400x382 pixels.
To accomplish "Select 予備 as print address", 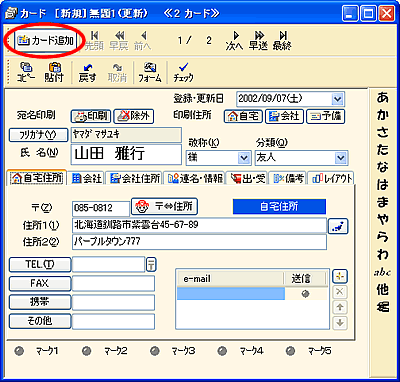I will tap(325, 116).
